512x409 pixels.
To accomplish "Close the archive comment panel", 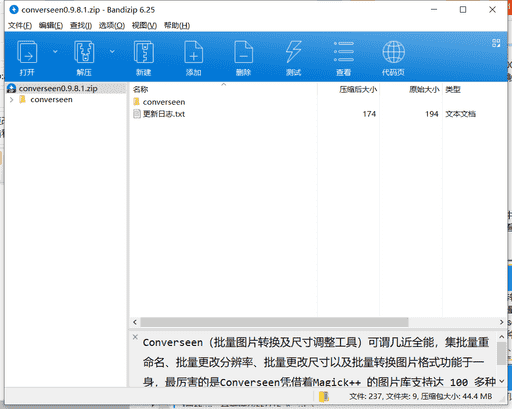I will point(135,337).
